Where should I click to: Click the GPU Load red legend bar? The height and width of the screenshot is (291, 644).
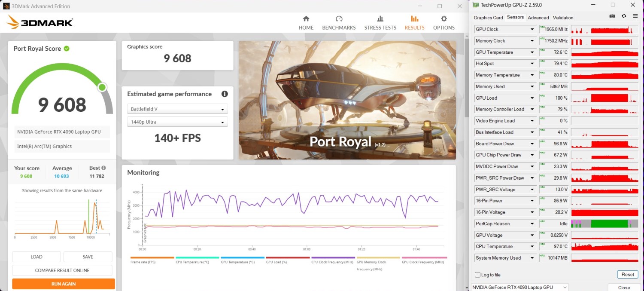(288, 257)
